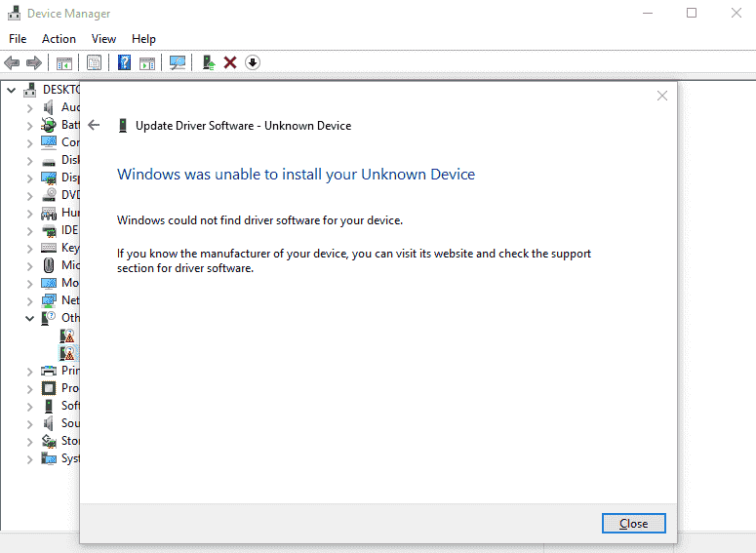Expand the Audio inputs node
The width and height of the screenshot is (756, 553).
[x=30, y=108]
